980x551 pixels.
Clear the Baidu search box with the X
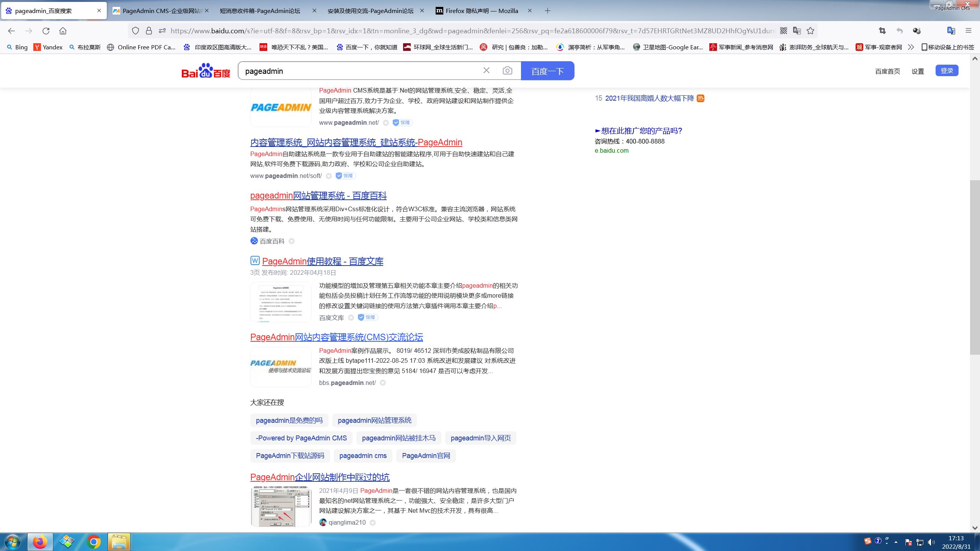pyautogui.click(x=486, y=70)
